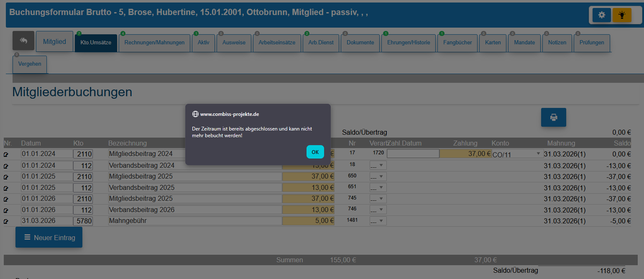The image size is (644, 279).
Task: Edit row Mitgliedsbeitrag 2025 dated 01.01.2025
Action: 6,177
